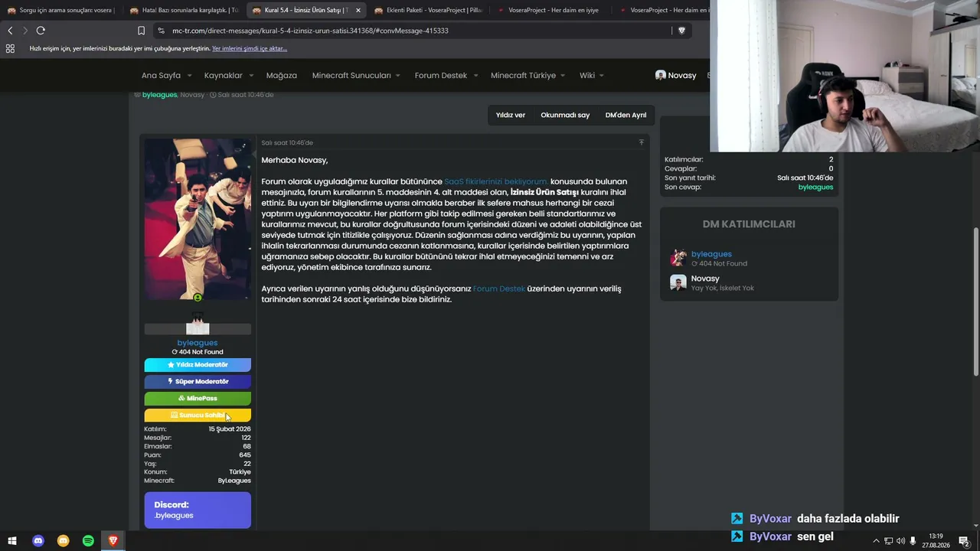Image resolution: width=980 pixels, height=551 pixels.
Task: Go to the Mağaza page
Action: click(281, 76)
